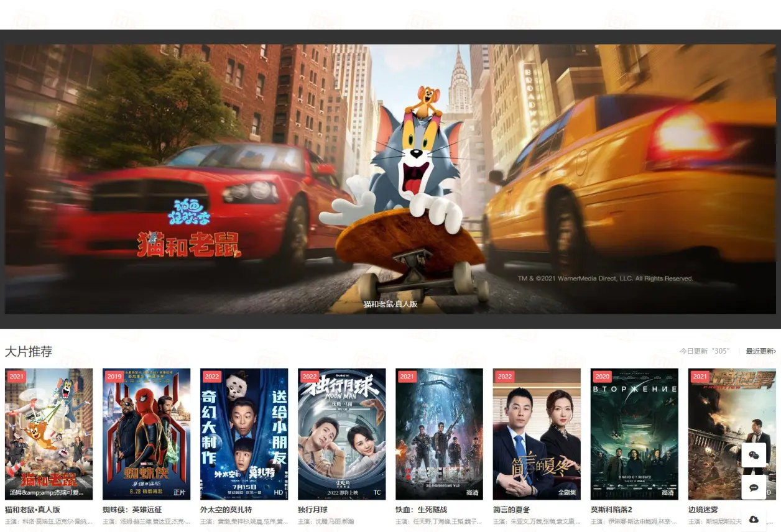
Task: Click title link 外太空的莫扎特
Action: click(226, 510)
